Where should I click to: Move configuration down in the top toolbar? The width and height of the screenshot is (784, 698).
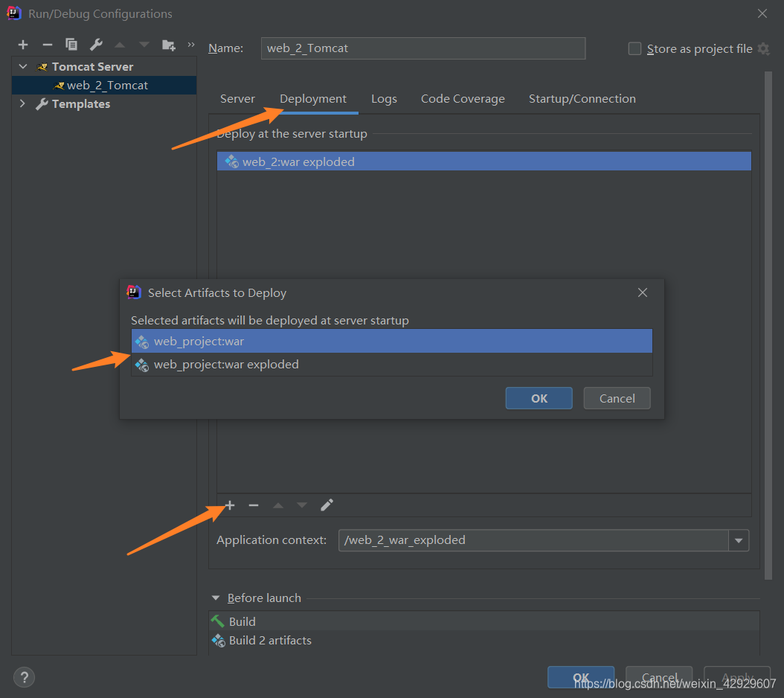pos(144,45)
